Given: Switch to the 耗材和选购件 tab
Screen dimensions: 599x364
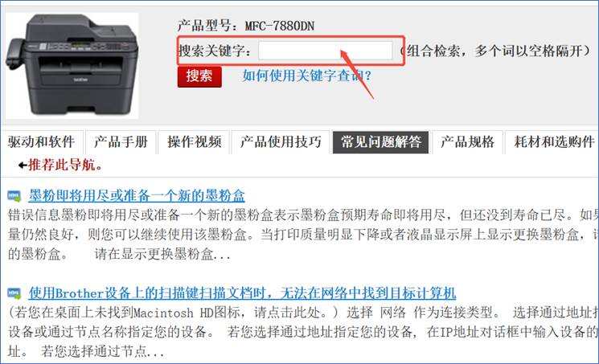Looking at the screenshot, I should click(553, 142).
